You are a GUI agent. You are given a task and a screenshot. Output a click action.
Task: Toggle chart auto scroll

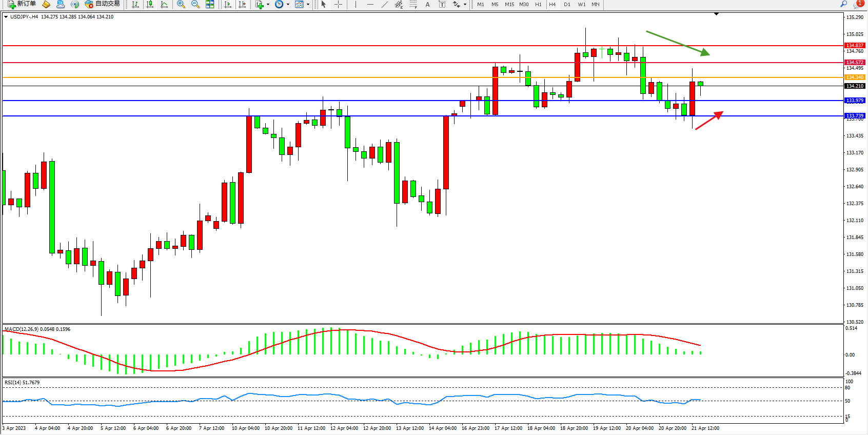[228, 4]
